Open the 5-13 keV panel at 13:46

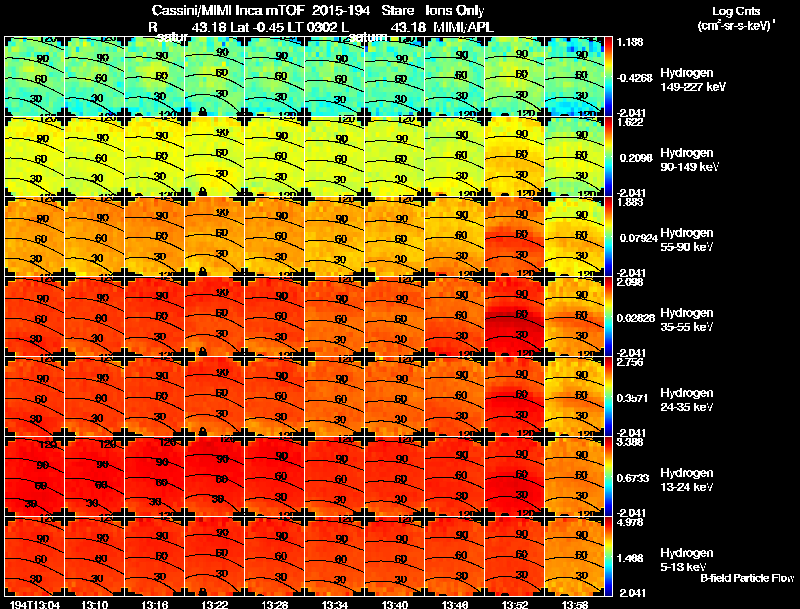(455, 557)
